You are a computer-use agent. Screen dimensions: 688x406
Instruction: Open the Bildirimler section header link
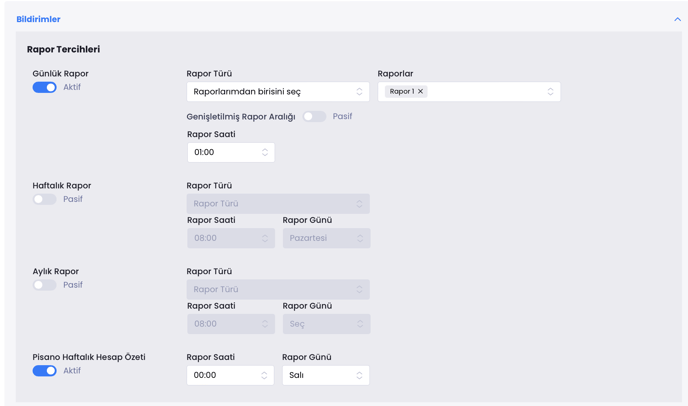[38, 19]
